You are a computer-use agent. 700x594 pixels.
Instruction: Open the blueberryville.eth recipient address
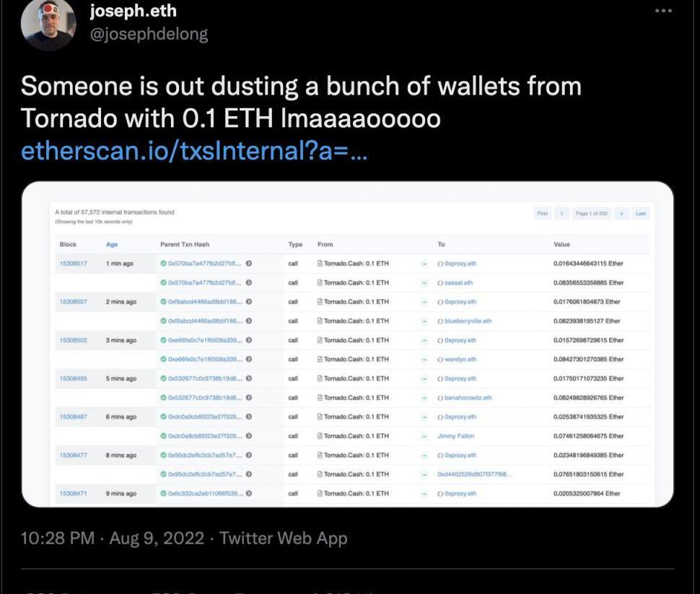[x=468, y=321]
